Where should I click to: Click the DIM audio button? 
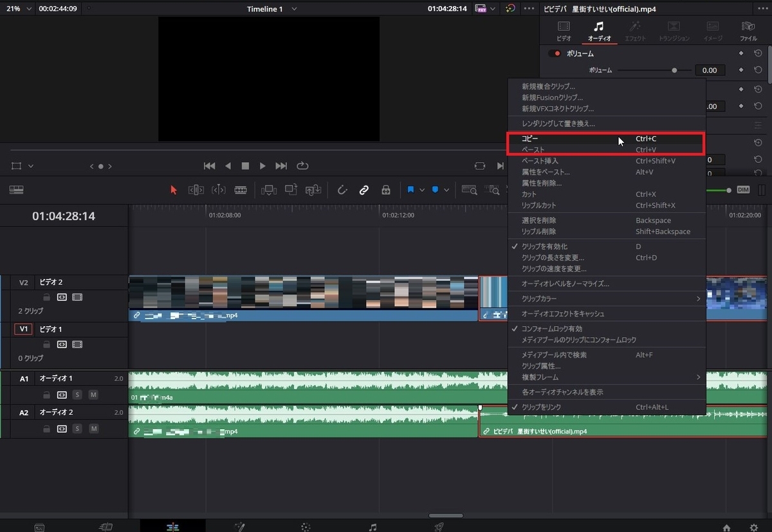click(743, 190)
